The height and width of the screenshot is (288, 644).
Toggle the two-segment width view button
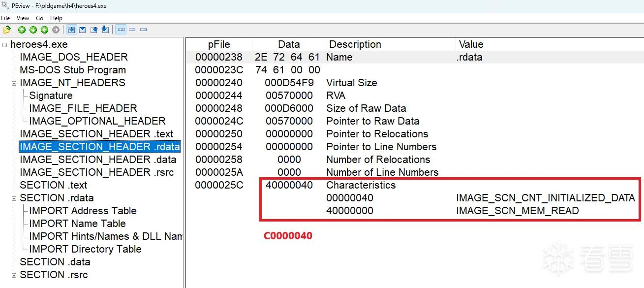[x=132, y=30]
